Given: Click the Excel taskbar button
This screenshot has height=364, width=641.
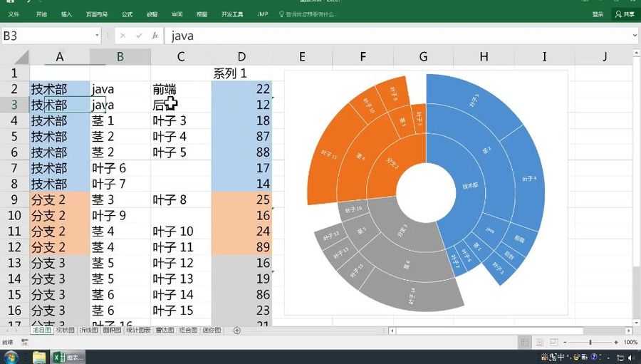Looking at the screenshot, I should coord(68,357).
